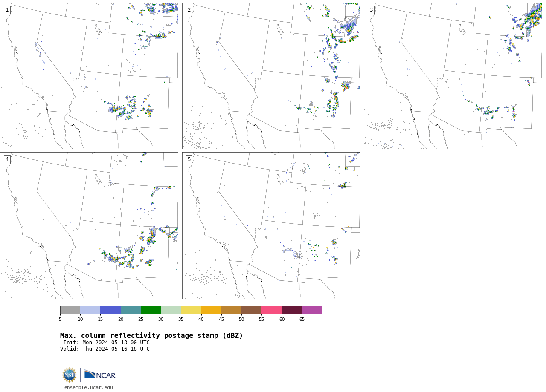Click the colorbar tick label 20
This screenshot has width=546, height=392.
coord(121,320)
